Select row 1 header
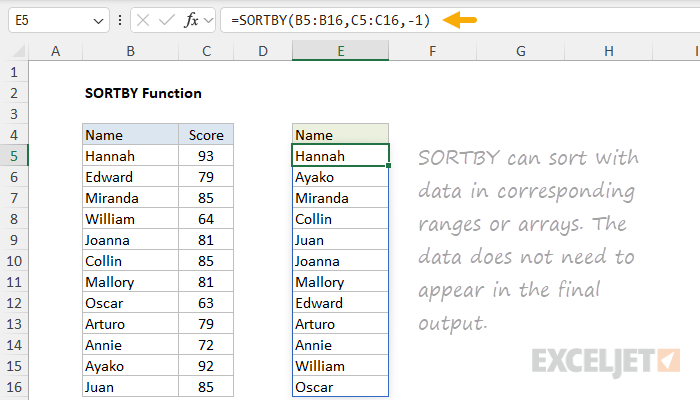This screenshot has width=700, height=400. pos(14,72)
